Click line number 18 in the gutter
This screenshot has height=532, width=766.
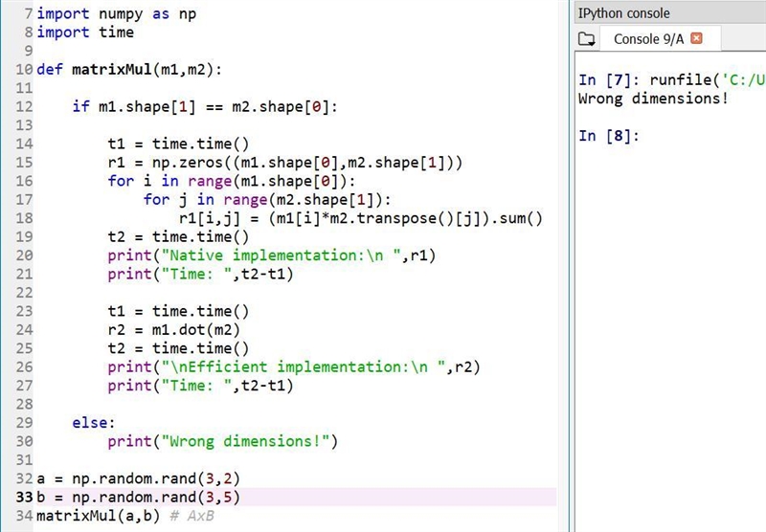point(24,218)
